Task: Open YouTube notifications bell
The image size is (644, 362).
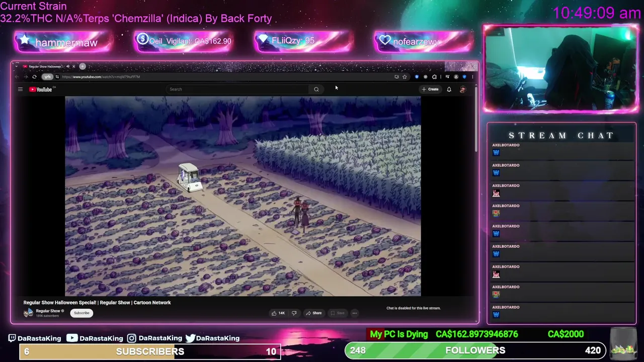Action: tap(449, 89)
